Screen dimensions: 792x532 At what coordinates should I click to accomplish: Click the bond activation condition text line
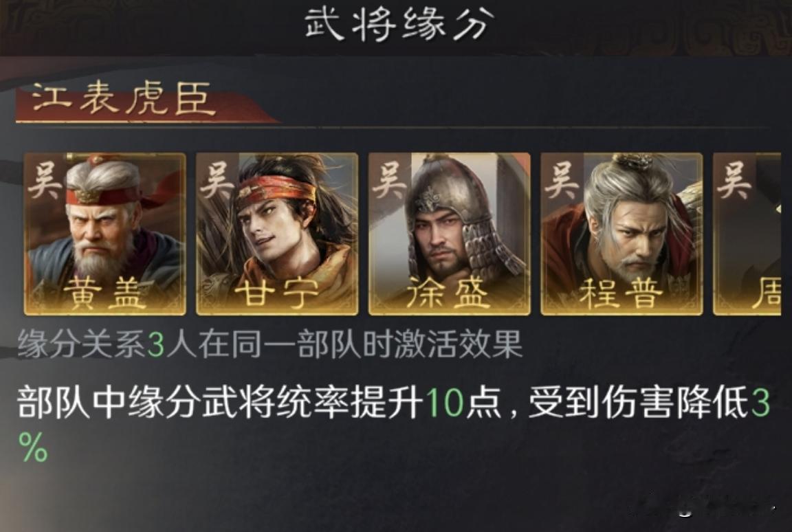pos(269,344)
